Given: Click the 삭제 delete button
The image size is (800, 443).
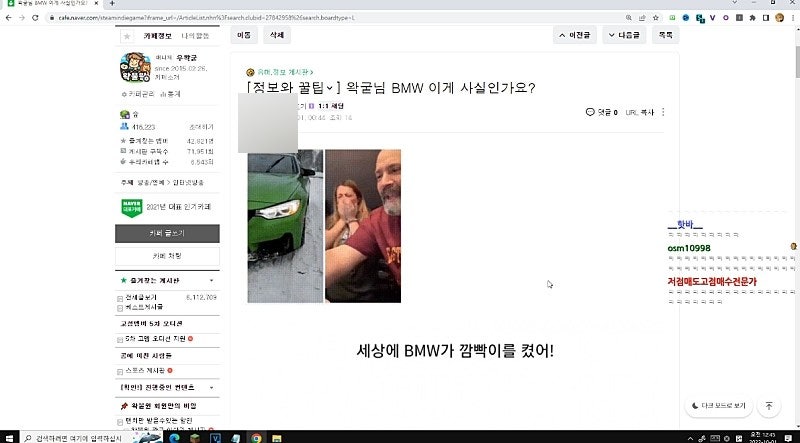Looking at the screenshot, I should [x=277, y=35].
